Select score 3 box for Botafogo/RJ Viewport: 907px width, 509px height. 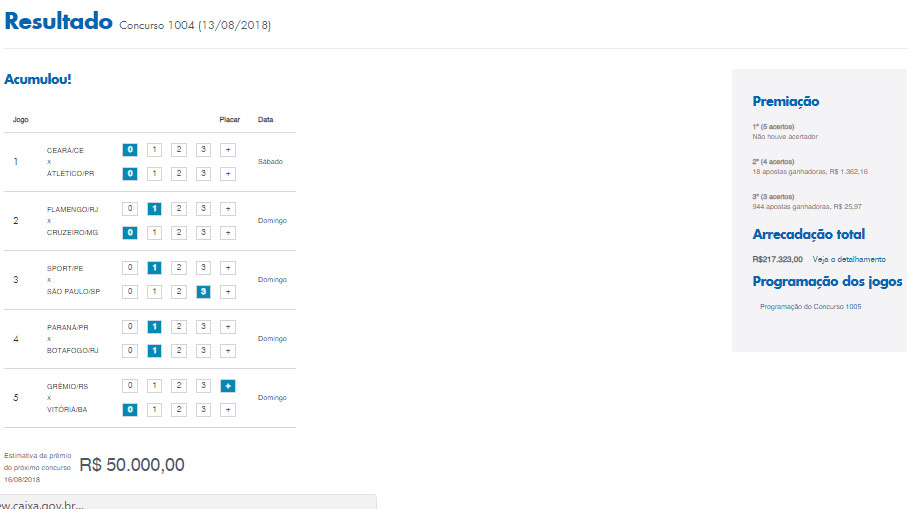point(203,351)
